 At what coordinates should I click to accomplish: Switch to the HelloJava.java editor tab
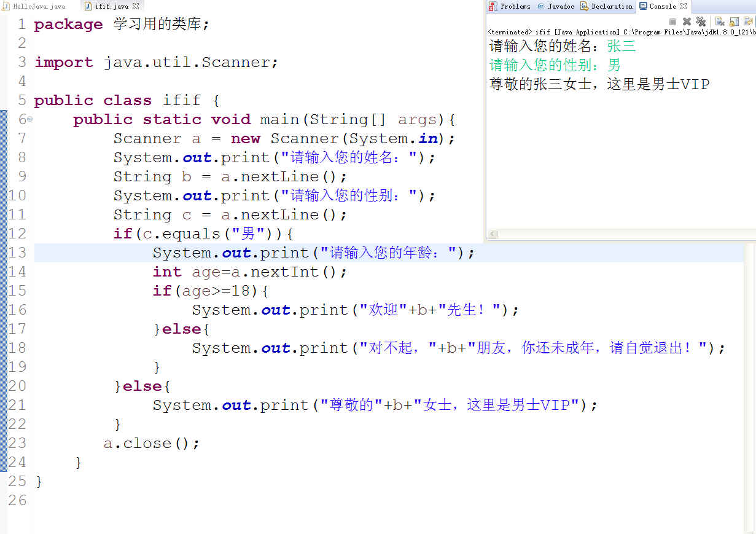tap(34, 6)
